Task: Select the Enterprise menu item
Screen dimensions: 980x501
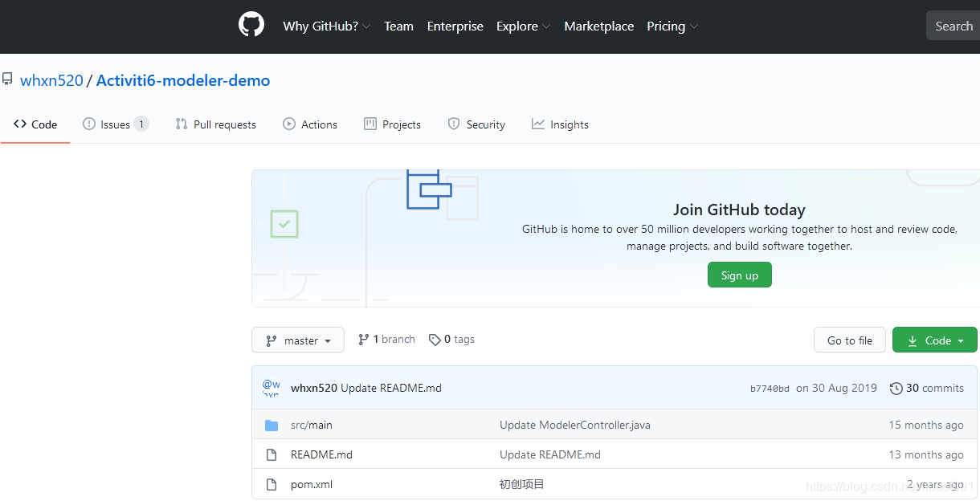Action: 455,26
